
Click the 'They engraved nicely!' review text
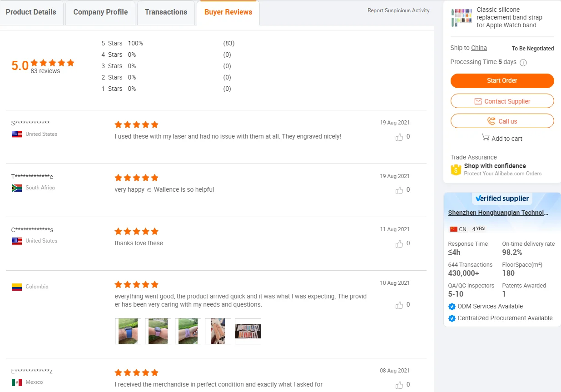[x=311, y=136]
